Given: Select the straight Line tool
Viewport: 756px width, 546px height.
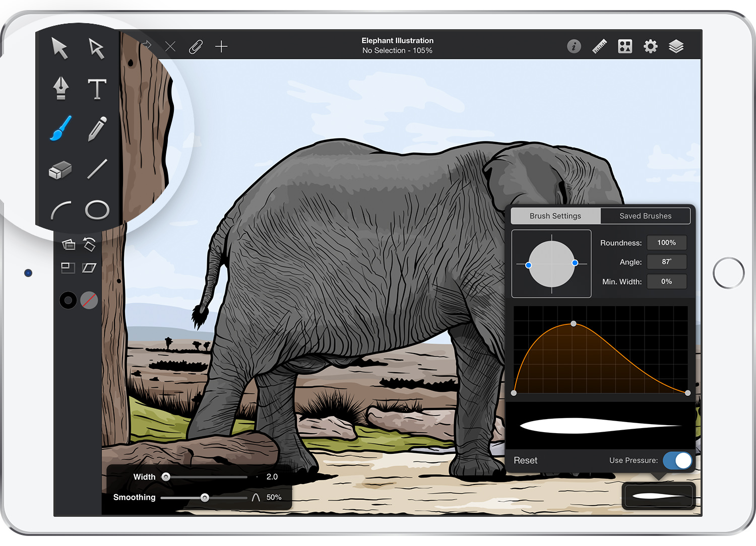Looking at the screenshot, I should tap(97, 169).
